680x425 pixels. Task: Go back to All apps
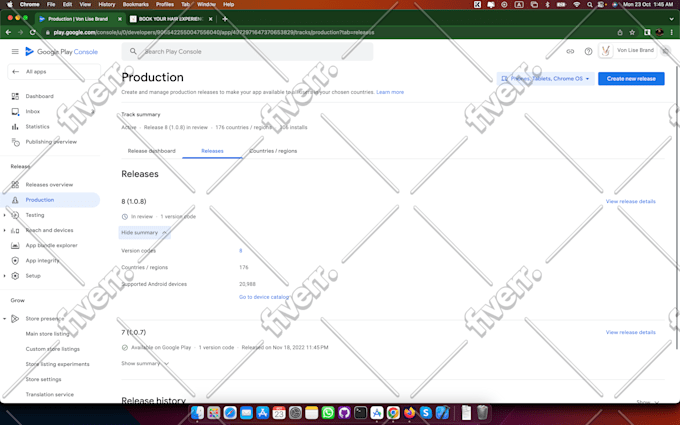tap(54, 72)
